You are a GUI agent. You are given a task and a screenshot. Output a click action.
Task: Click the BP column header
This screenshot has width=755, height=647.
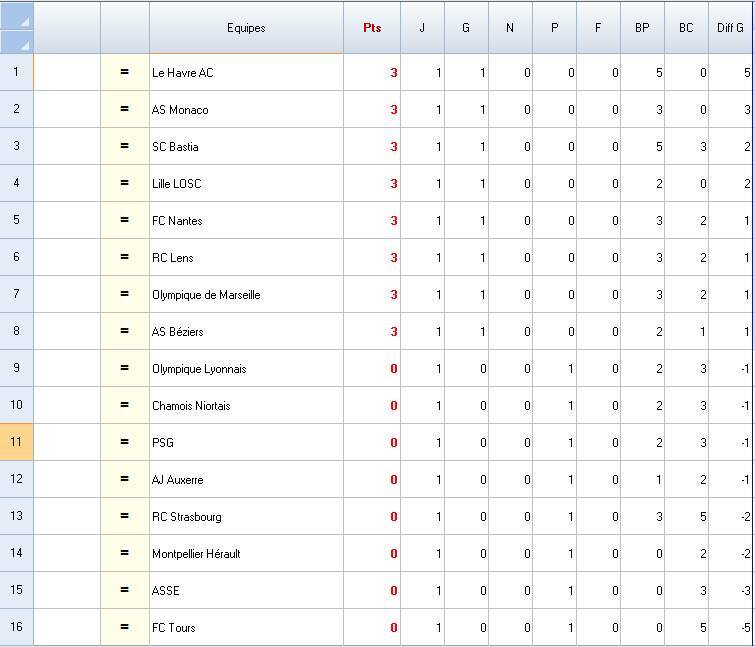[642, 28]
